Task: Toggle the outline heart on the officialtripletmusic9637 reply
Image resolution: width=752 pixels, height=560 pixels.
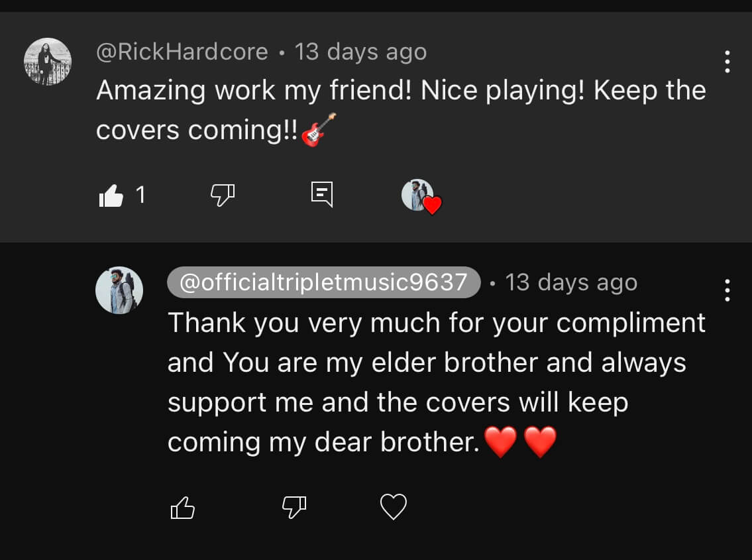Action: click(x=393, y=508)
